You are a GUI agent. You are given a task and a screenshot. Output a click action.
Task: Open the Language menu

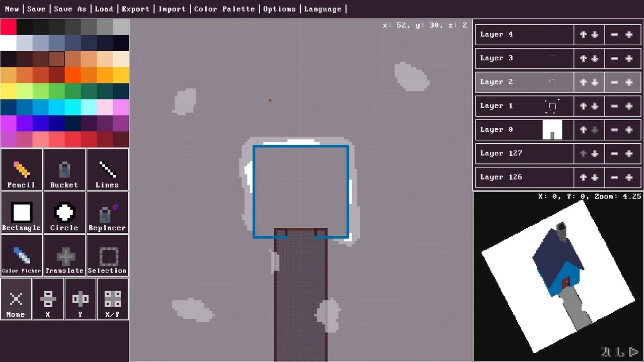click(323, 9)
